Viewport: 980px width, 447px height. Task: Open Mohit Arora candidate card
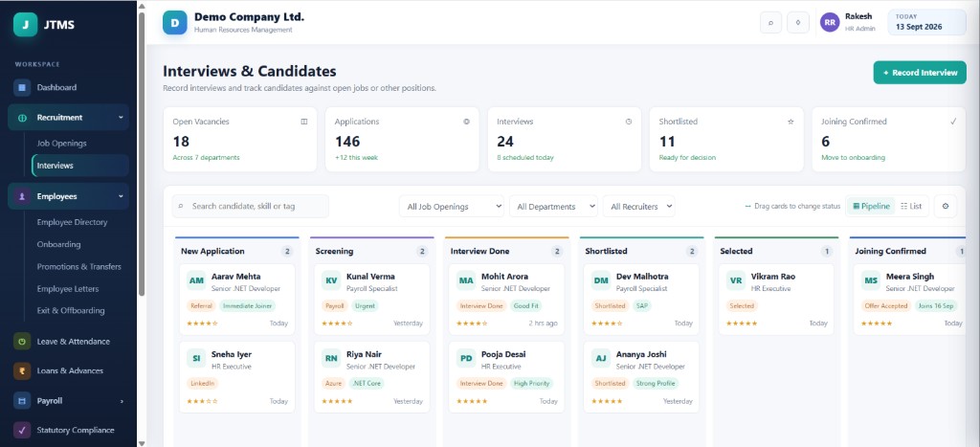(507, 299)
